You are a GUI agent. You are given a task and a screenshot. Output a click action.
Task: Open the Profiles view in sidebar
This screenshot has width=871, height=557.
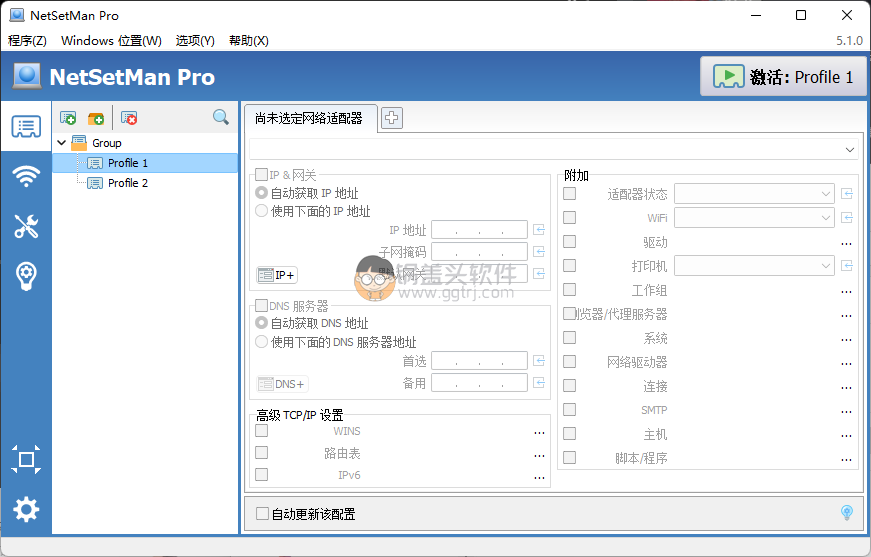pos(26,127)
